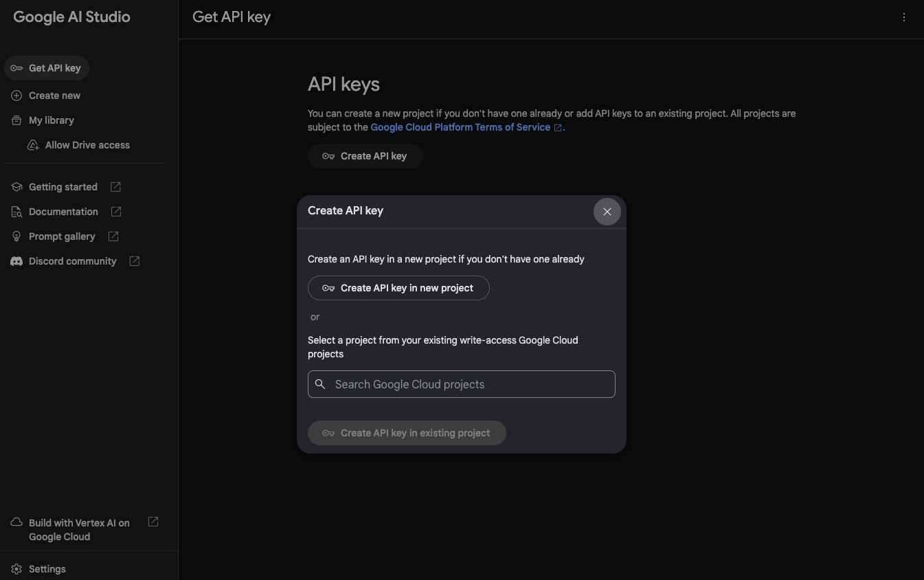Click the My library archive icon
The image size is (924, 580).
[16, 120]
